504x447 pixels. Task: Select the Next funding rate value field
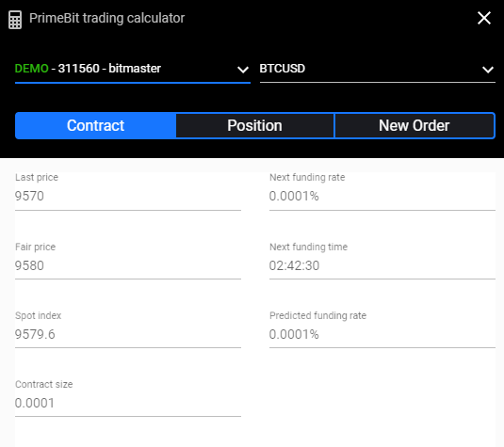(x=382, y=196)
